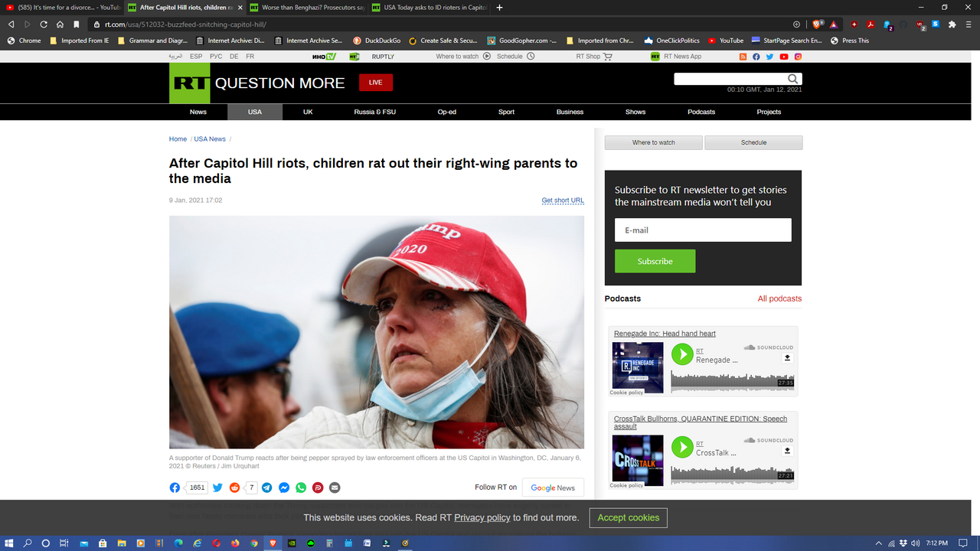Open RT's Instagram page icon
The image size is (980, 551).
(798, 57)
